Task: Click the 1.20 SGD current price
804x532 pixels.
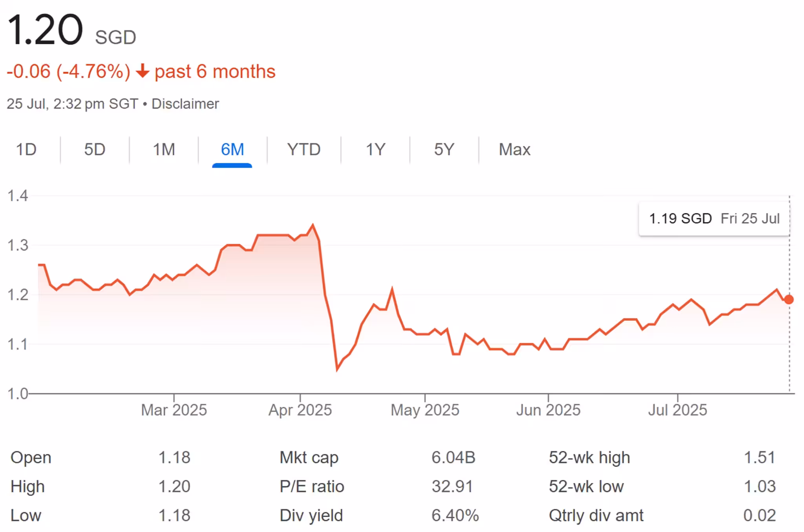Action: click(x=45, y=30)
